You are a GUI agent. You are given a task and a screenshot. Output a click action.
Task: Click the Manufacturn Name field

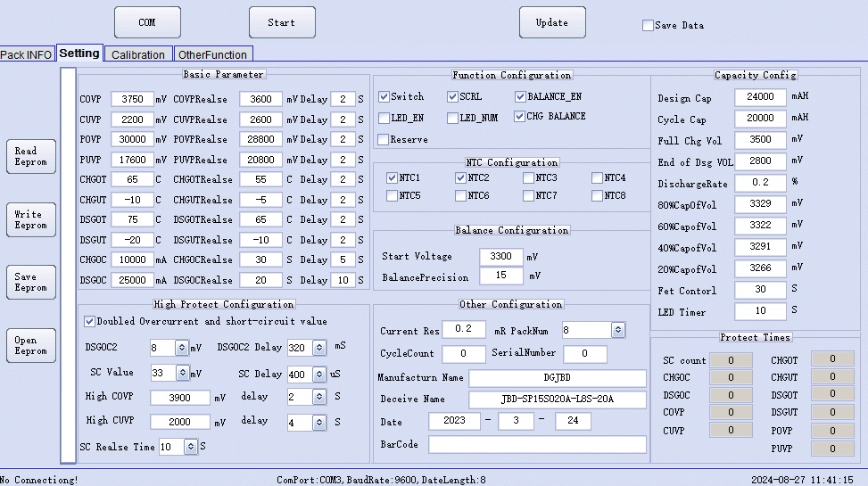pyautogui.click(x=557, y=378)
